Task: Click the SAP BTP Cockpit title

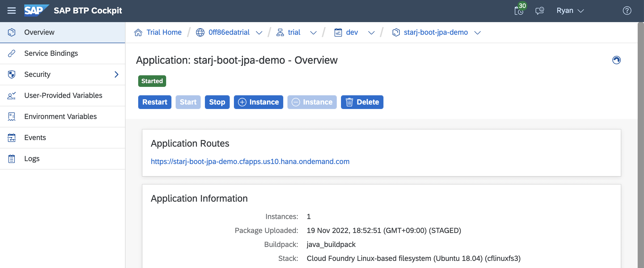Action: (88, 11)
